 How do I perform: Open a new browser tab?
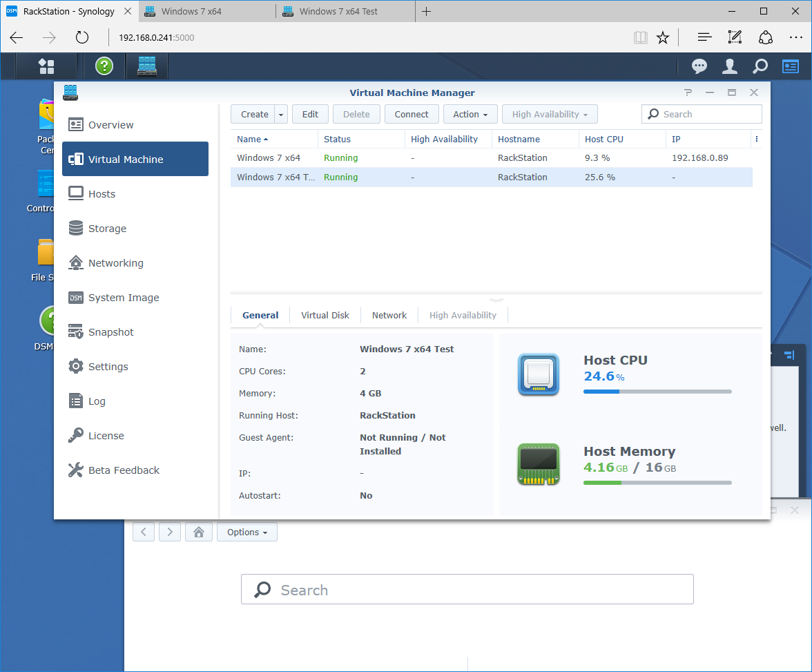pos(426,12)
